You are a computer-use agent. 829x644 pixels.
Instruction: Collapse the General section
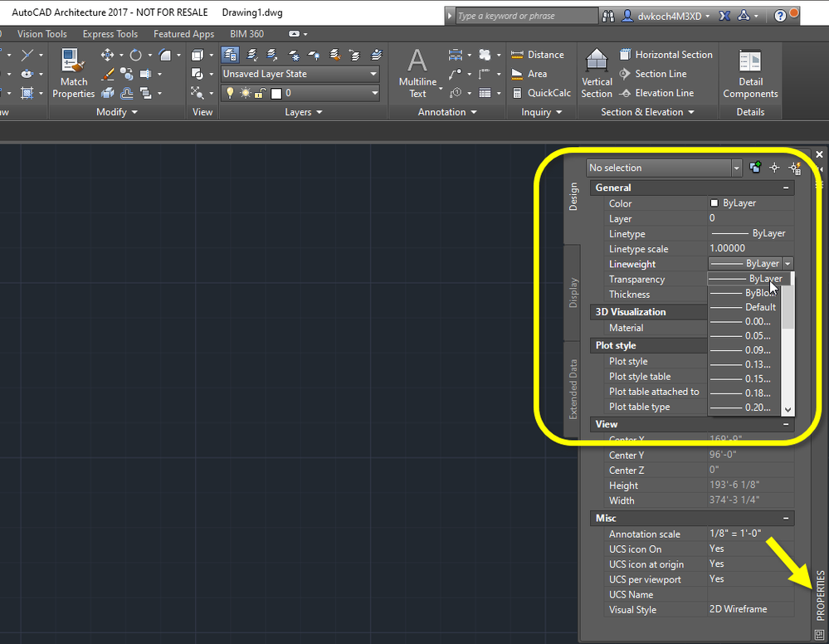tap(786, 188)
